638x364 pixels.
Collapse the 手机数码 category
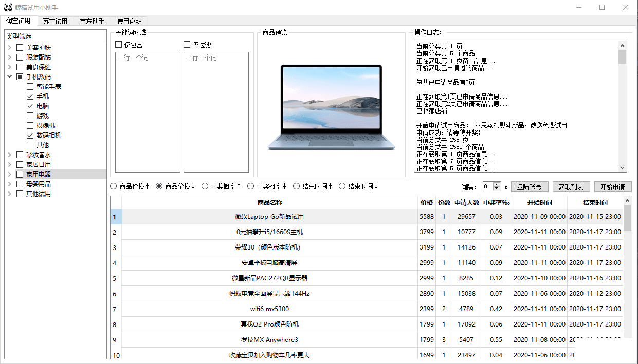(9, 77)
